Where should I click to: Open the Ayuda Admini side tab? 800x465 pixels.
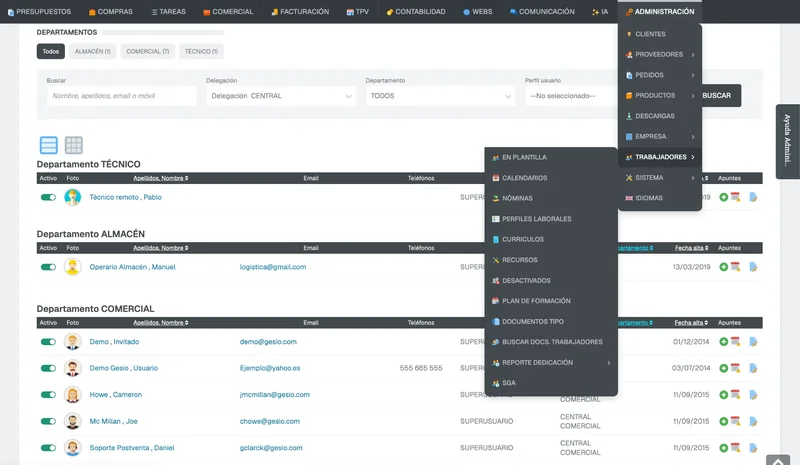(787, 141)
